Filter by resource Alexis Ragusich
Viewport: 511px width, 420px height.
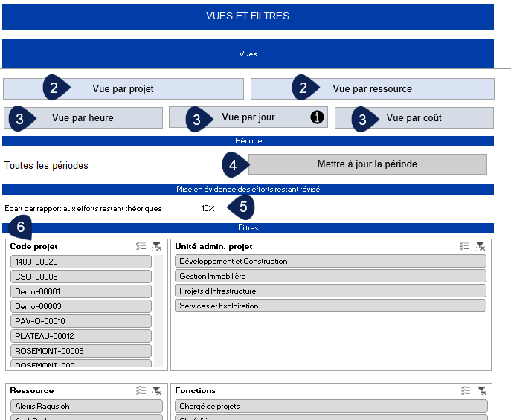point(86,406)
